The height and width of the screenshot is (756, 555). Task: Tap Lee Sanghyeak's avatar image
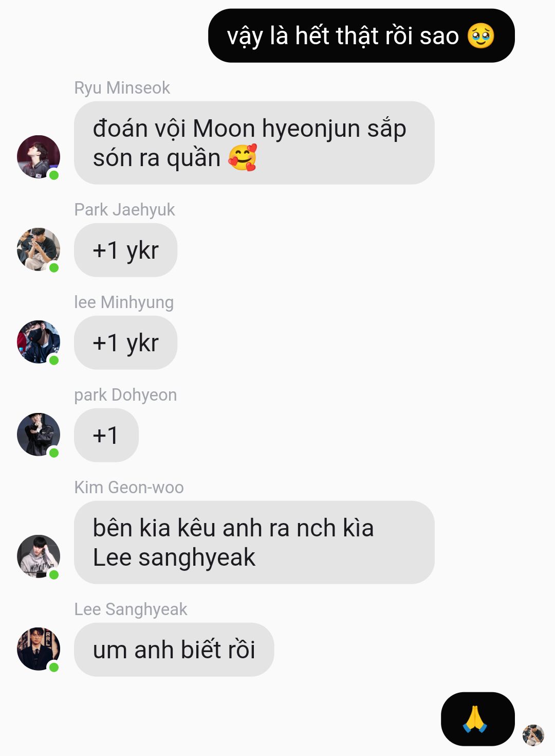tap(39, 649)
